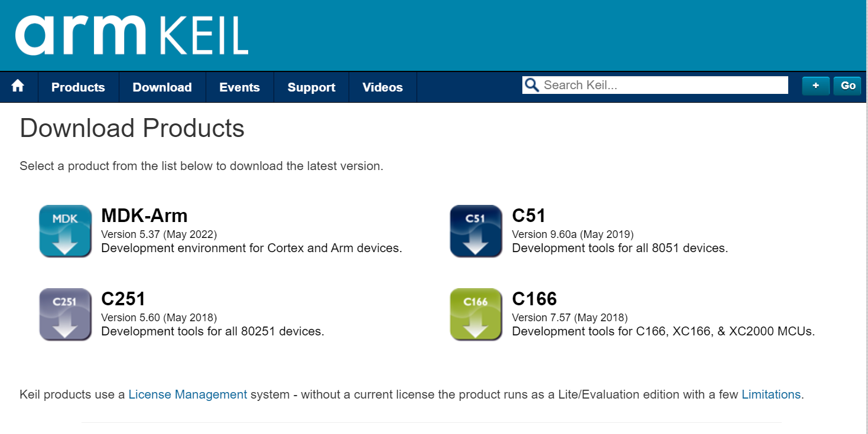Open the Download menu item
The height and width of the screenshot is (434, 868).
[x=162, y=87]
